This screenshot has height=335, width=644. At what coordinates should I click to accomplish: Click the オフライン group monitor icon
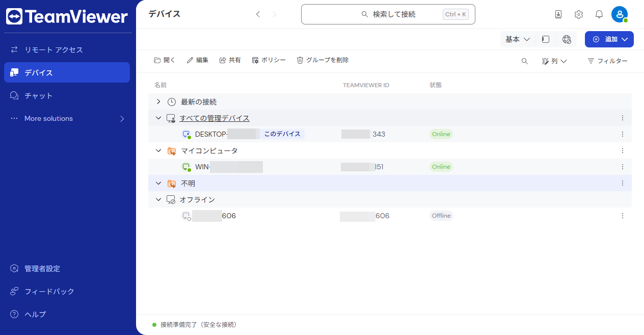pyautogui.click(x=171, y=200)
